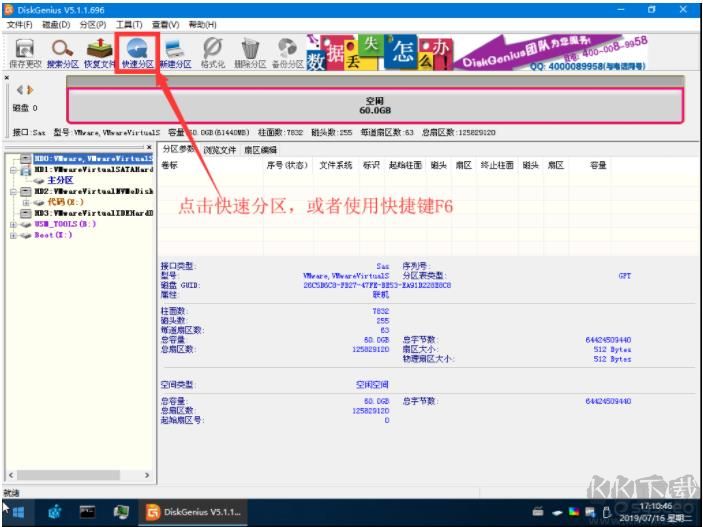Close the left disk tree panel
This screenshot has height=527, width=703.
149,147
